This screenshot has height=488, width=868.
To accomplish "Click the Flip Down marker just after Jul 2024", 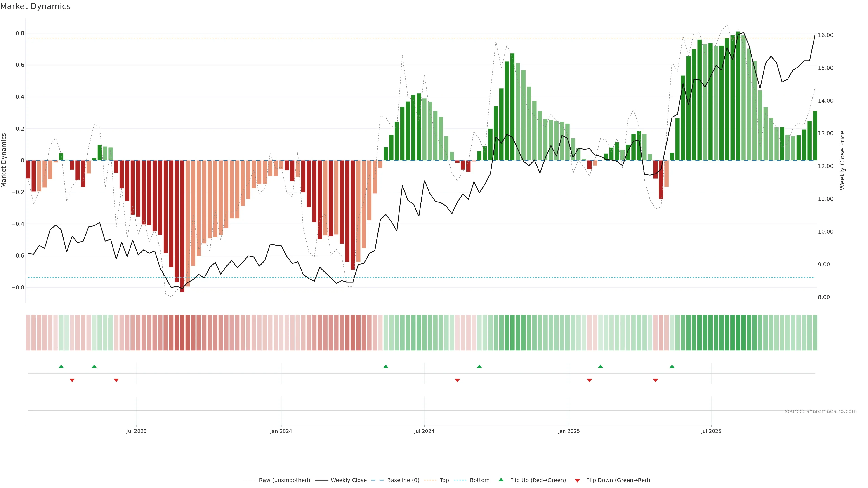I will (x=457, y=380).
